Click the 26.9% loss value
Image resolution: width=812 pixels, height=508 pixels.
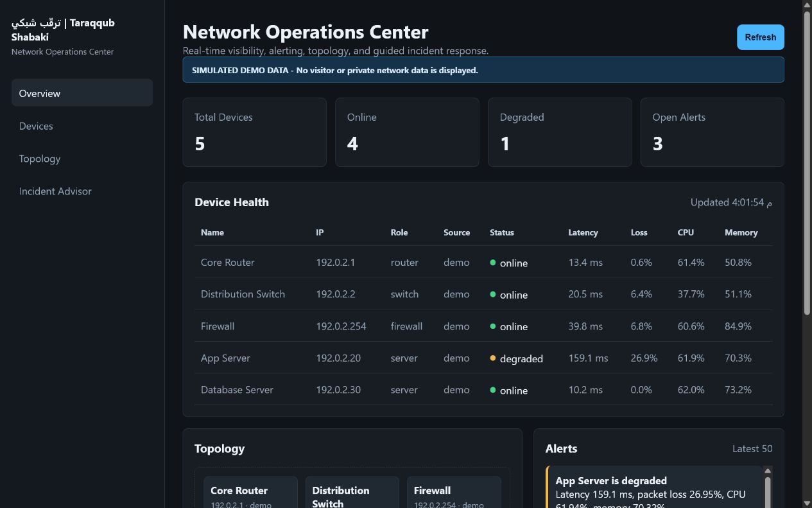[644, 358]
